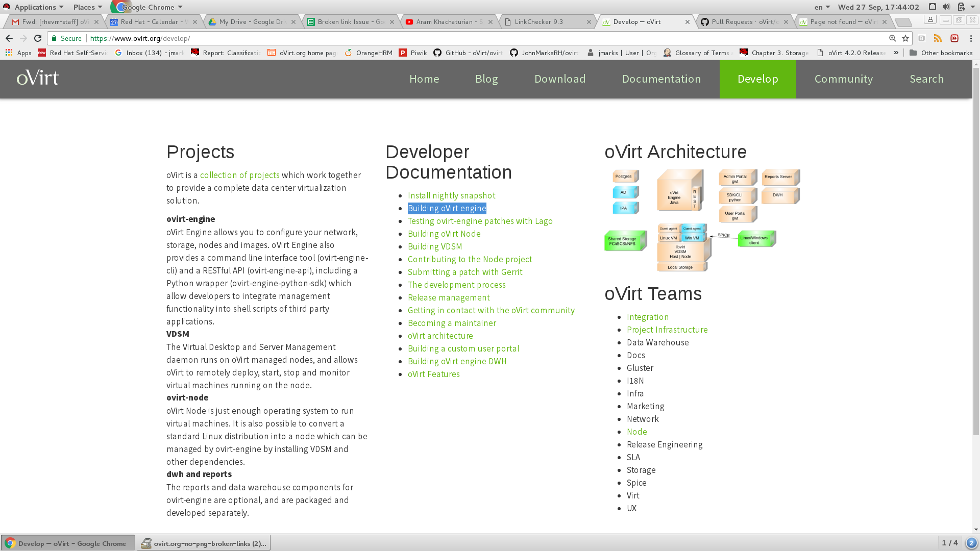Switch to the LinkChecker 9.3 tab

coord(538,22)
